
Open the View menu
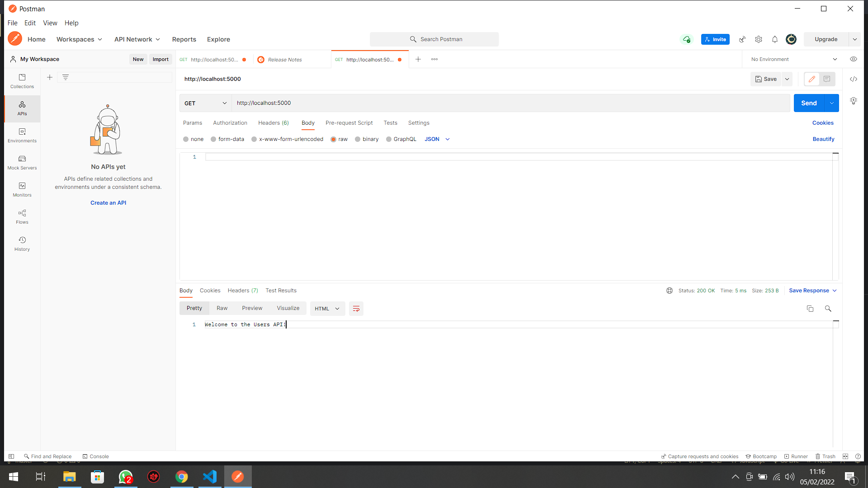point(50,23)
